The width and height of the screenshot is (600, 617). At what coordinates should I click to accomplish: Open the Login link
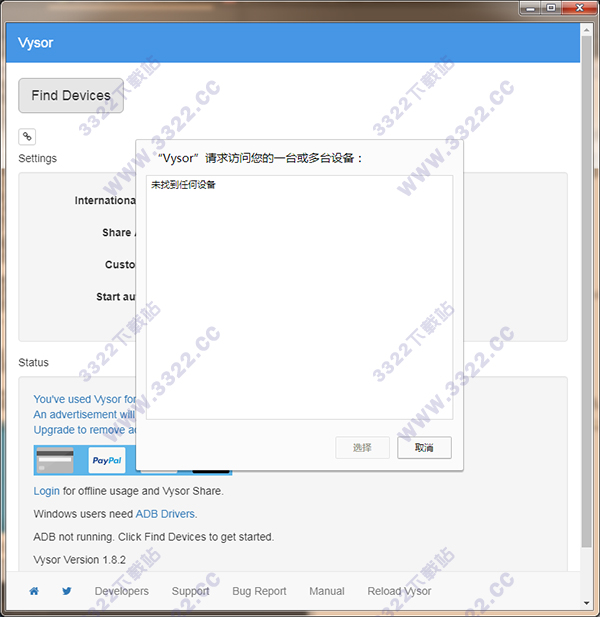pyautogui.click(x=46, y=491)
